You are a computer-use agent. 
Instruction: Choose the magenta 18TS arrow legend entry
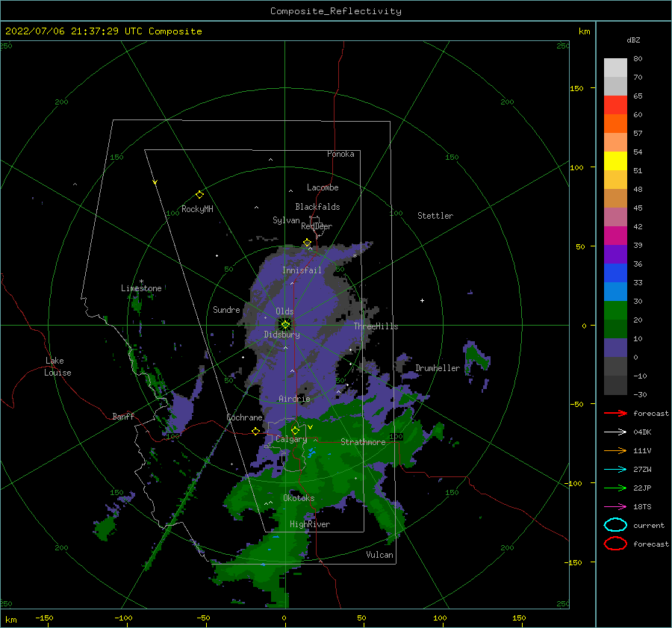pyautogui.click(x=615, y=506)
